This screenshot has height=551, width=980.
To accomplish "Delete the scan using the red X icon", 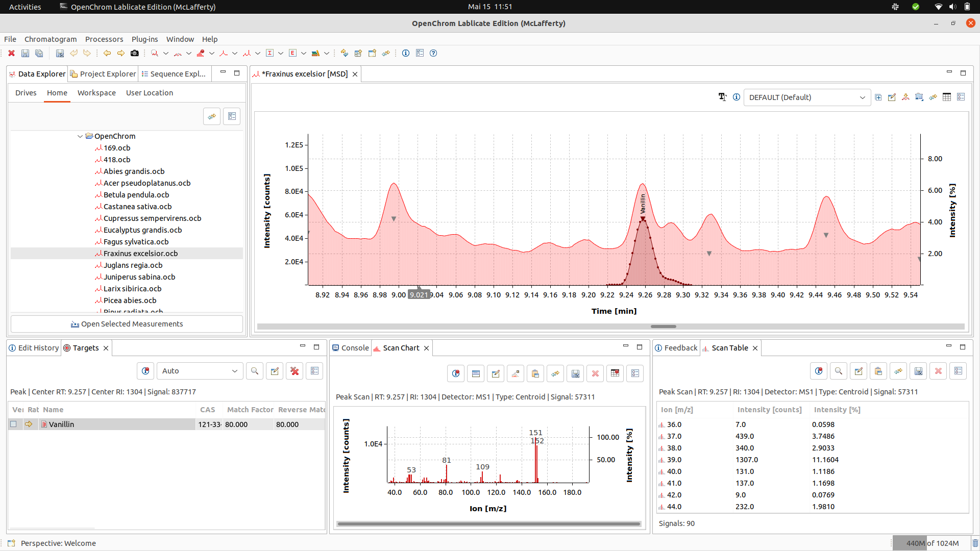I will (595, 373).
